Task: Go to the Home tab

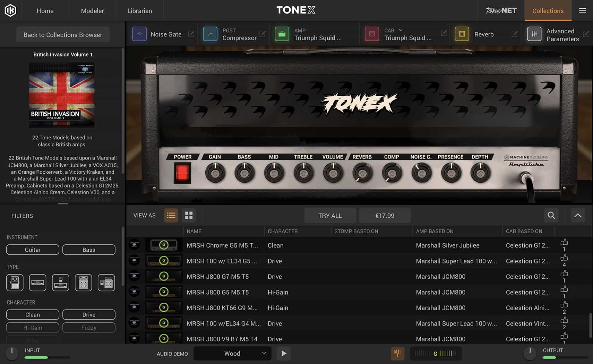Action: point(45,11)
